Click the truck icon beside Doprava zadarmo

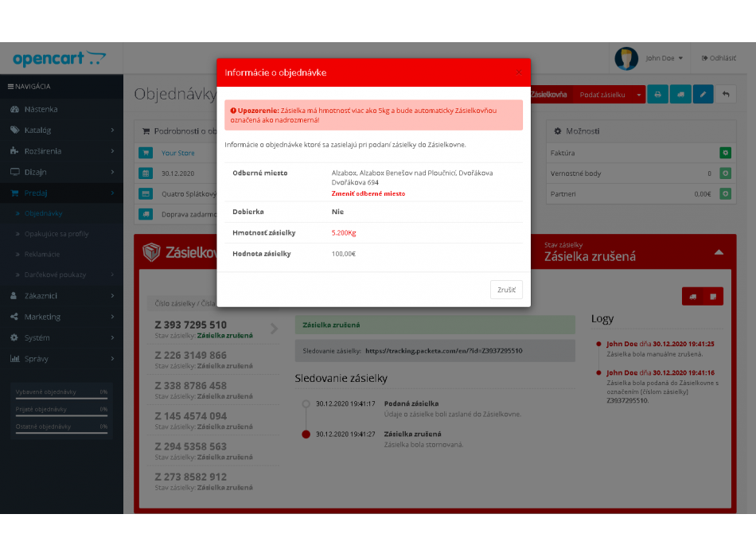(x=146, y=214)
